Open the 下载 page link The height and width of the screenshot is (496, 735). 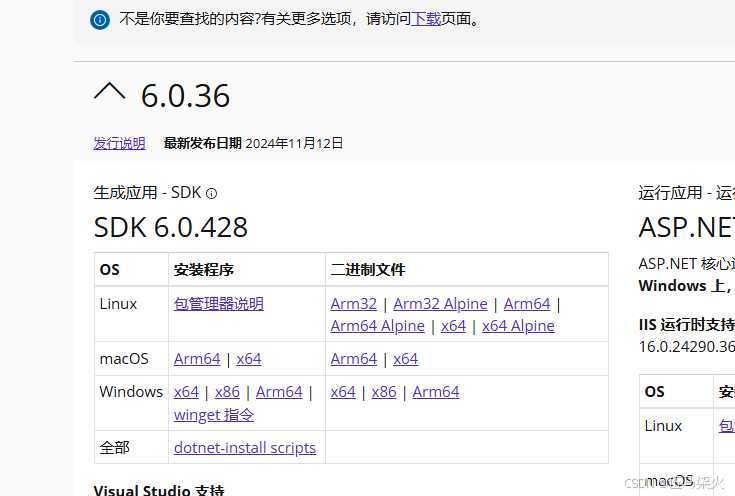click(426, 19)
